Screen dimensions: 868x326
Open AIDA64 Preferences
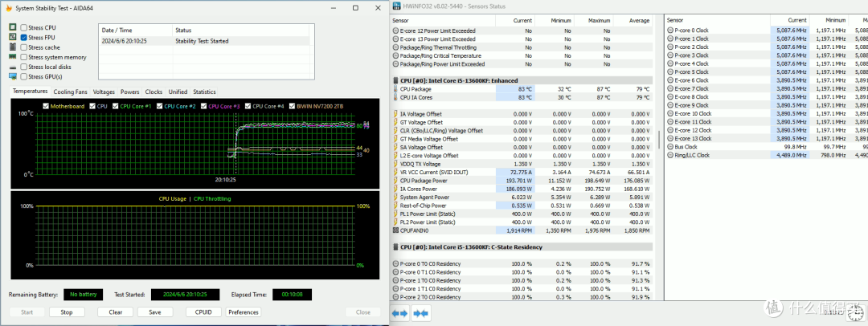tap(244, 312)
